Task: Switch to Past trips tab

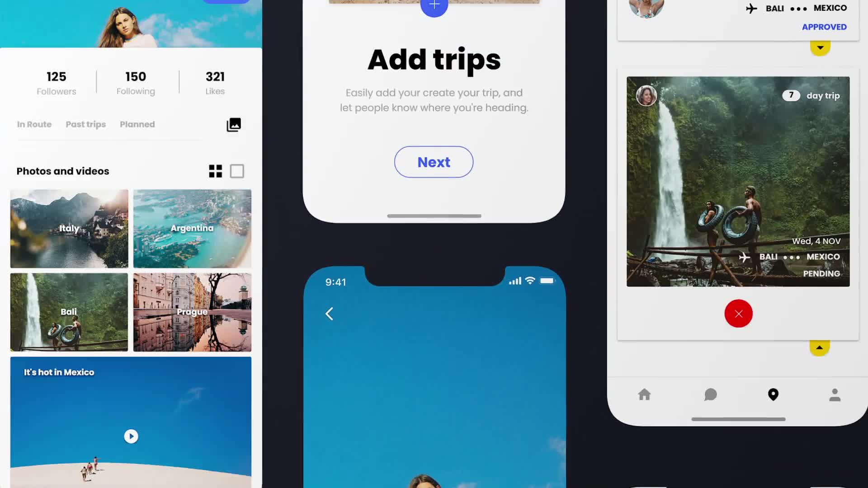Action: tap(85, 124)
